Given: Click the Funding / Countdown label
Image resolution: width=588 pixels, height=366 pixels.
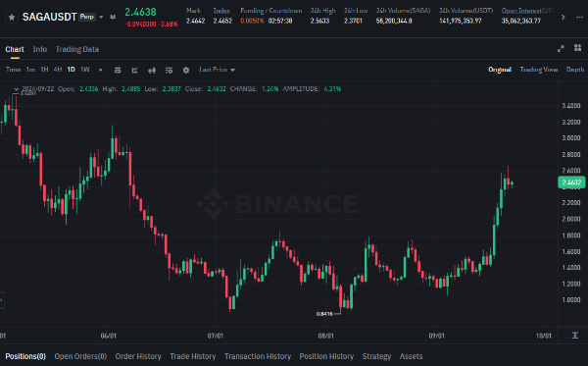Looking at the screenshot, I should 271,11.
